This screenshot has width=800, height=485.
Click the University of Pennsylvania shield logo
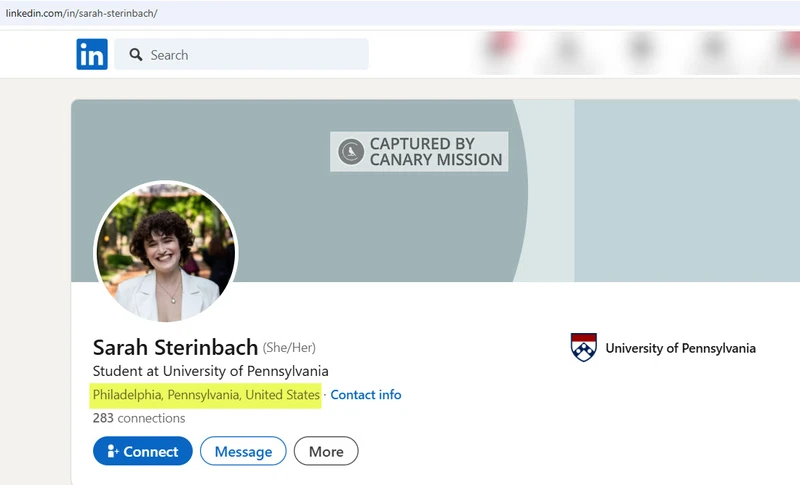(584, 347)
